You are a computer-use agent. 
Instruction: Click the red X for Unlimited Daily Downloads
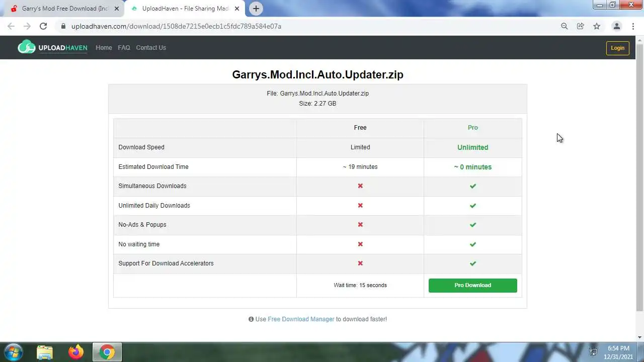(x=360, y=206)
